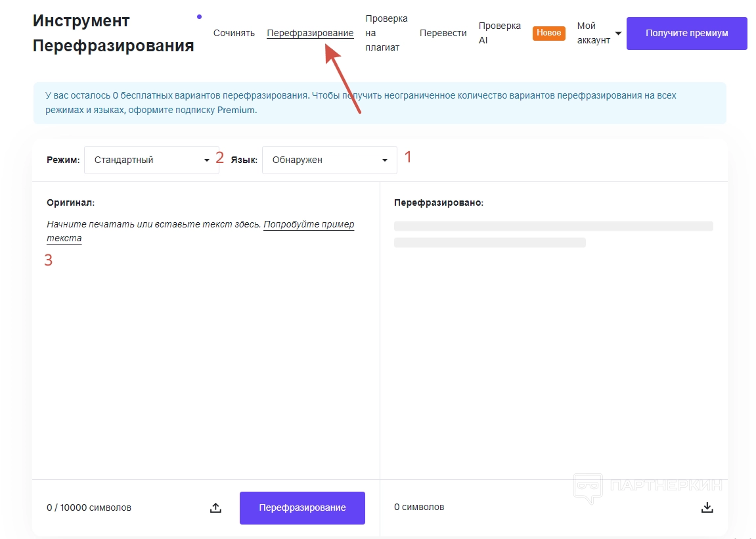The height and width of the screenshot is (539, 756).
Task: Click the orange Новое badge
Action: pos(548,33)
